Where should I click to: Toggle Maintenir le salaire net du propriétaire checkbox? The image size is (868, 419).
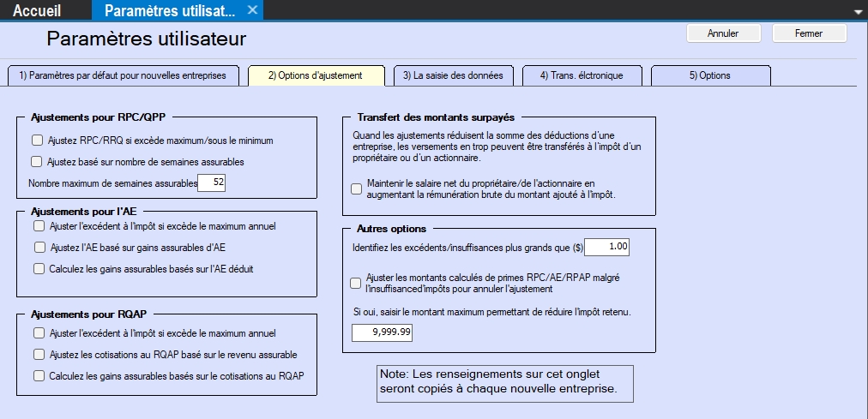[x=357, y=189]
